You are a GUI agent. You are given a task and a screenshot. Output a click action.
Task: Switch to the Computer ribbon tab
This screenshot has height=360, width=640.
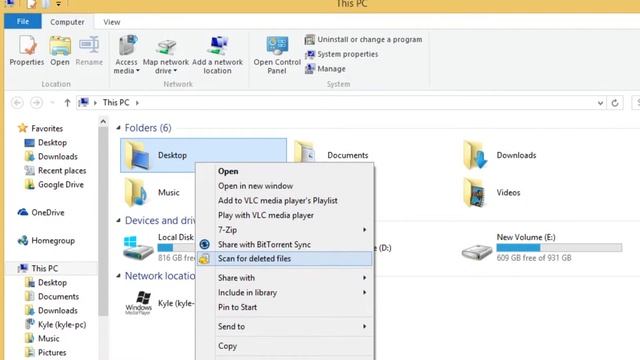pos(67,22)
